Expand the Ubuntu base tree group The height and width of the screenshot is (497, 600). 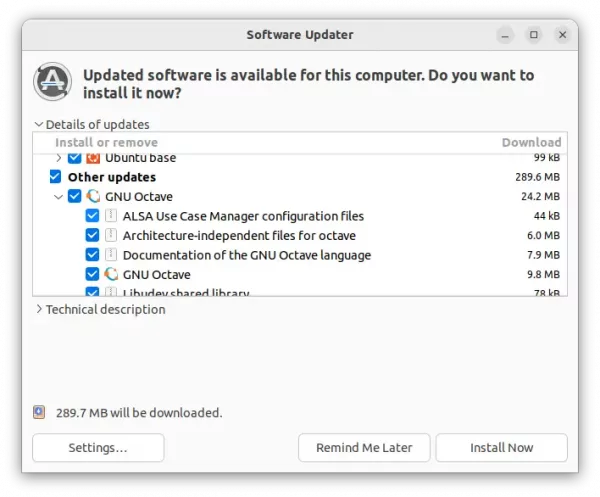[59, 158]
